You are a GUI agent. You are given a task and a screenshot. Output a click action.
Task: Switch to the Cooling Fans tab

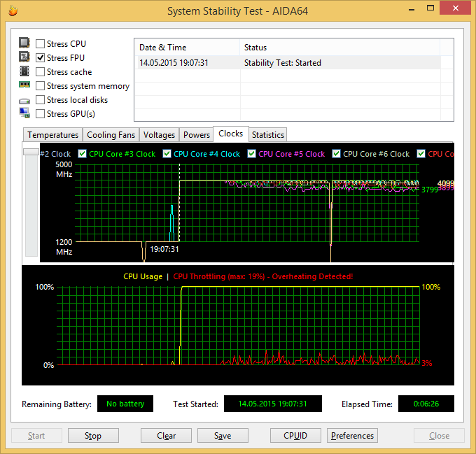click(111, 134)
